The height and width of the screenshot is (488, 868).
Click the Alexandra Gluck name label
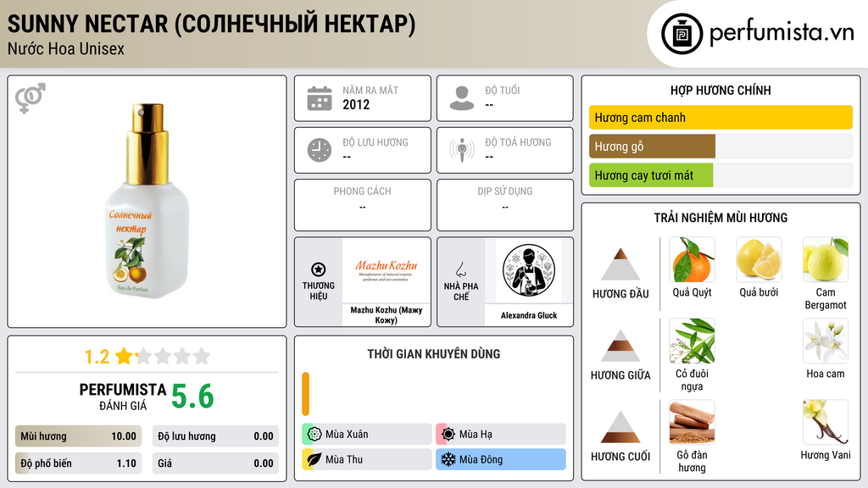[529, 315]
